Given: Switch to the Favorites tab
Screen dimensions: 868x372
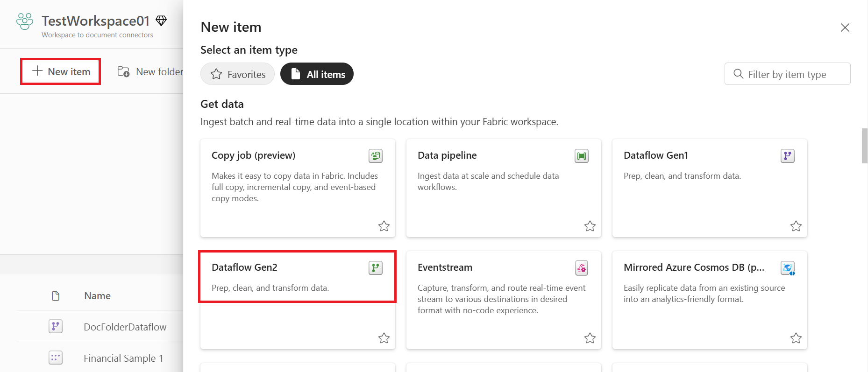Looking at the screenshot, I should 238,74.
